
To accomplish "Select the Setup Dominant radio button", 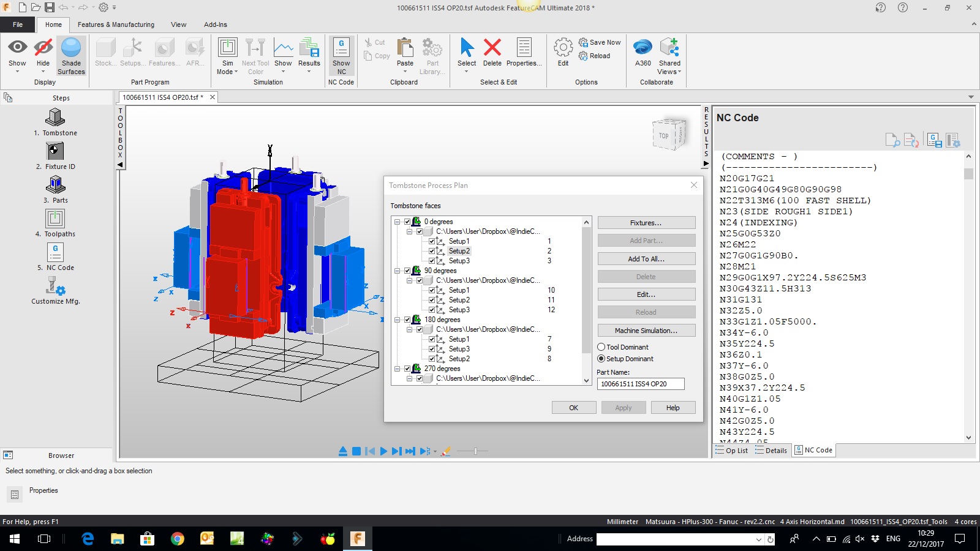I will 601,359.
